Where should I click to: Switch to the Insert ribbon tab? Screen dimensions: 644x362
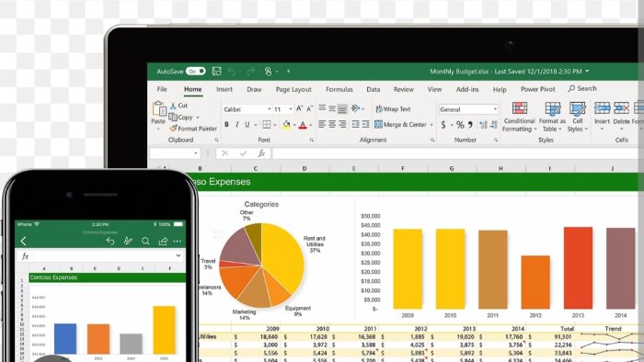[x=224, y=89]
